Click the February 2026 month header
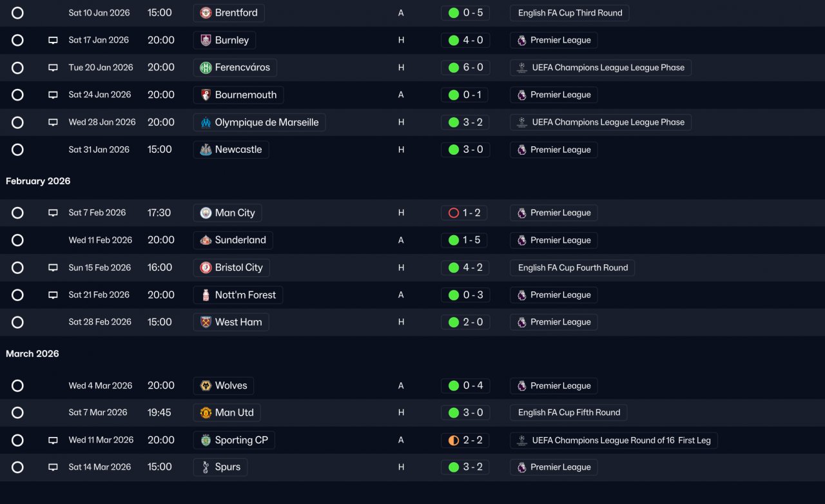825x504 pixels. point(38,181)
